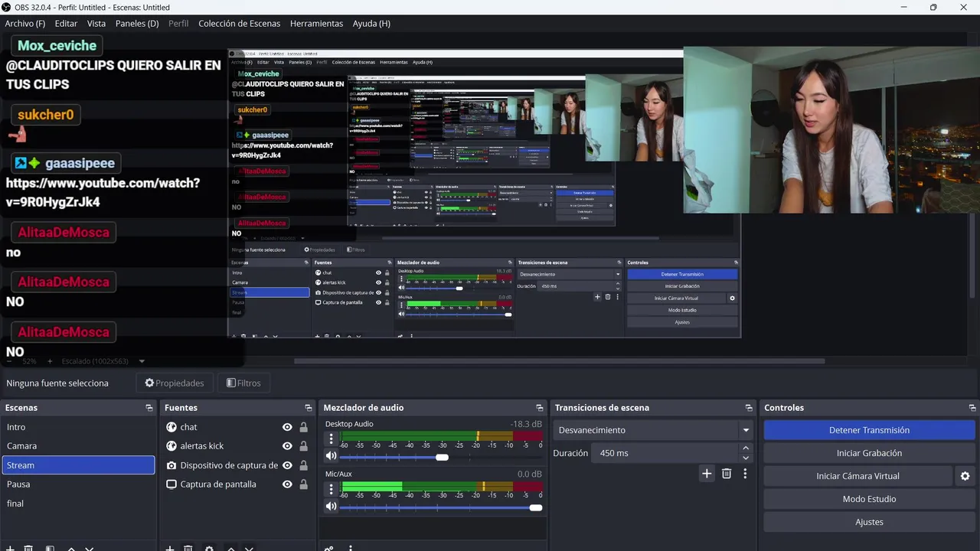
Task: Open the Herramientas menu
Action: [316, 24]
